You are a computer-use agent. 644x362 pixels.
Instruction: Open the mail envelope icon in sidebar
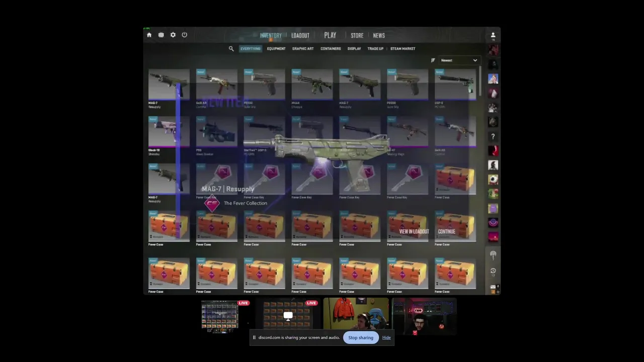(493, 287)
